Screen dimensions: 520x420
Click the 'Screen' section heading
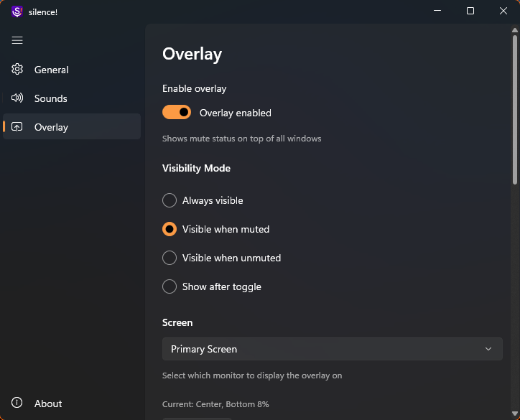coord(177,322)
